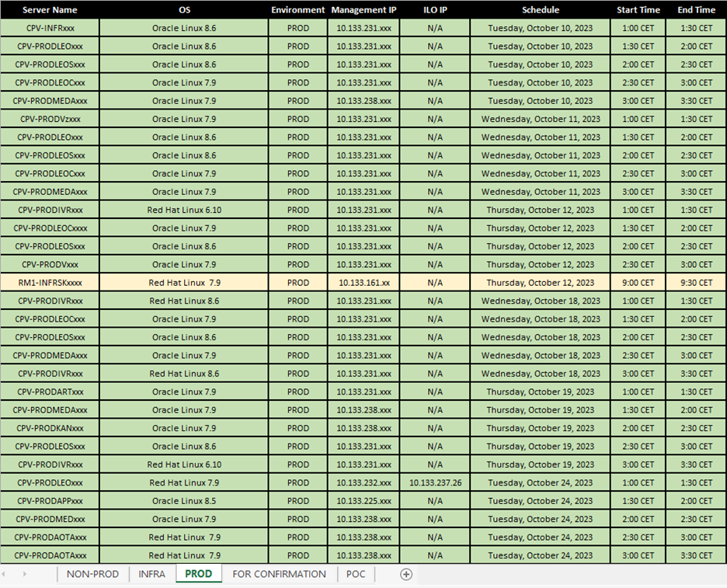Click the N/A ILO IP cell of CPV-INFRxxx

coord(435,28)
